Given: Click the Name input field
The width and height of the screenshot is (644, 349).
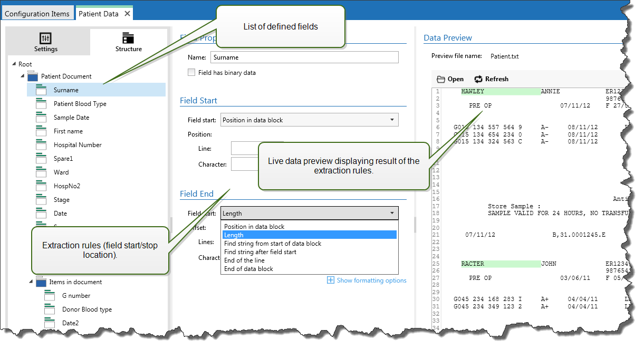Looking at the screenshot, I should point(304,57).
